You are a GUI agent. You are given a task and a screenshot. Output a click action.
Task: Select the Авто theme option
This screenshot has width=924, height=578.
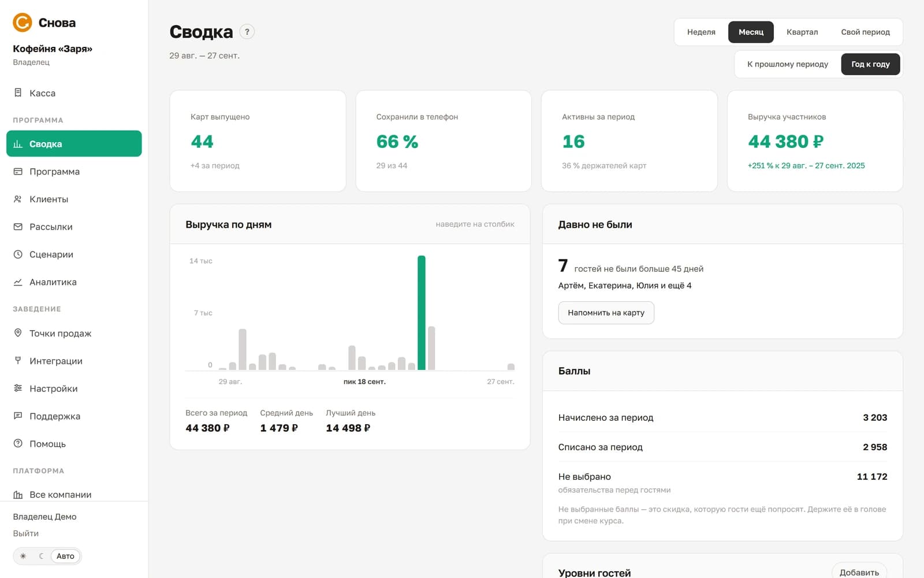(x=65, y=556)
